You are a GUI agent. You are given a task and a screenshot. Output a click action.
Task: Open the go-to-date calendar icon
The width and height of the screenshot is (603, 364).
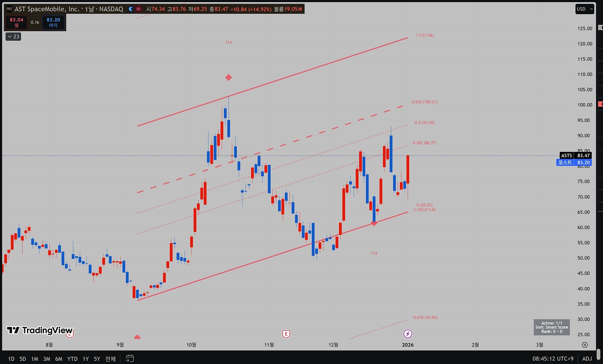[x=130, y=358]
